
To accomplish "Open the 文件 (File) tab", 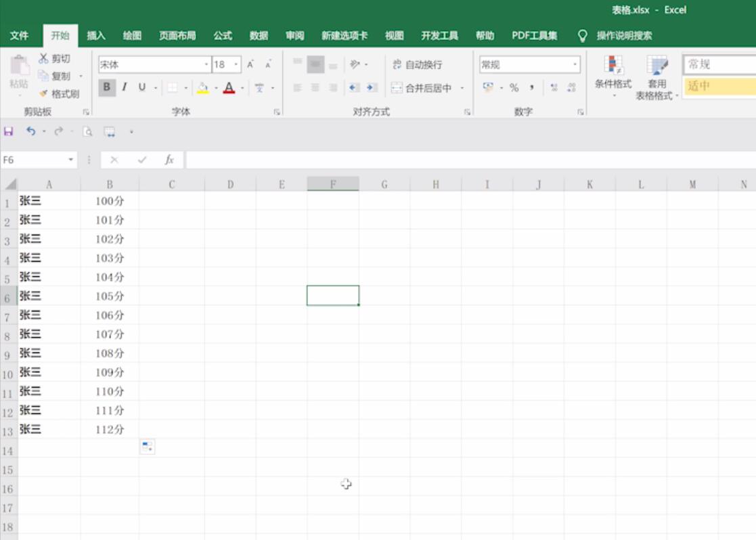I will (19, 35).
